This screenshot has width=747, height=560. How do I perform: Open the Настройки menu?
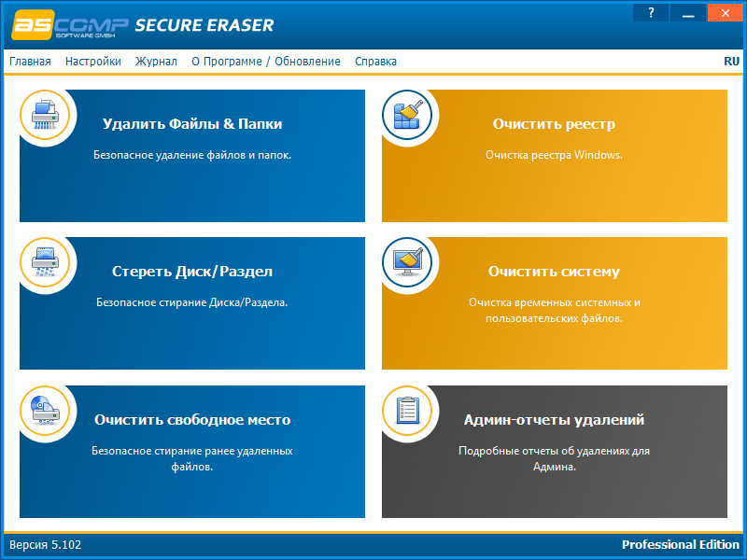tap(94, 61)
